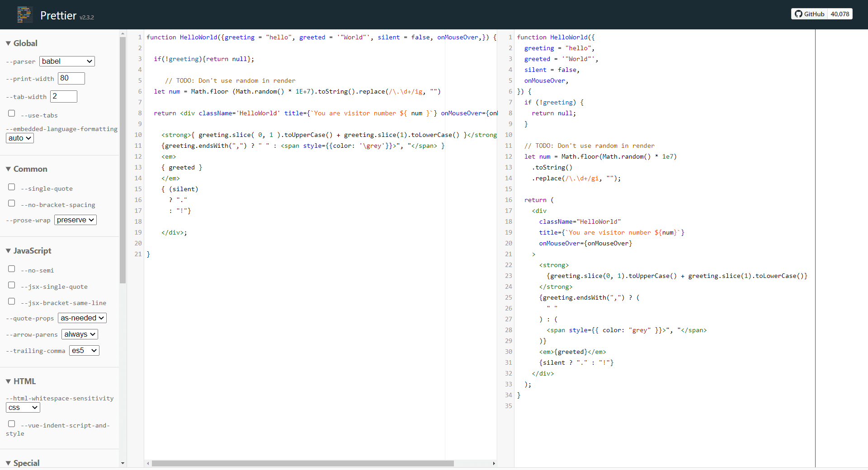
Task: Click the sidebar vertical scrollbar thumb
Action: click(123, 160)
